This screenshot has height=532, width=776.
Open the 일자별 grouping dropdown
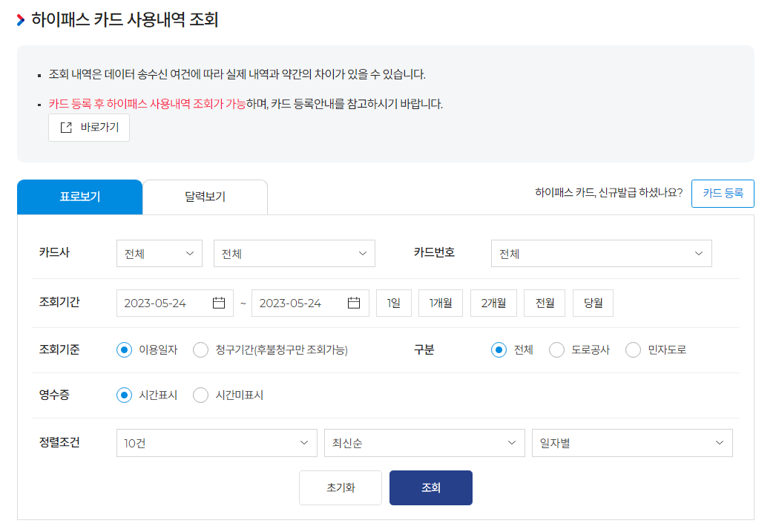(x=631, y=442)
